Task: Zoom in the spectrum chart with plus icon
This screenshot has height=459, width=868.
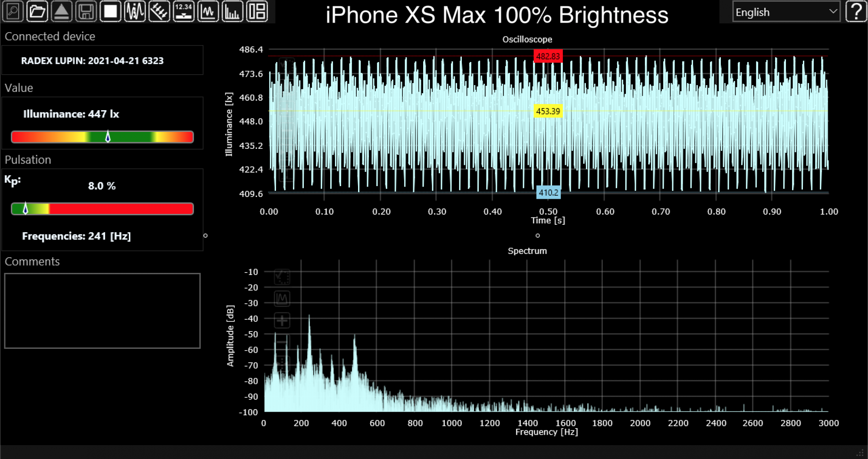Action: pyautogui.click(x=282, y=321)
